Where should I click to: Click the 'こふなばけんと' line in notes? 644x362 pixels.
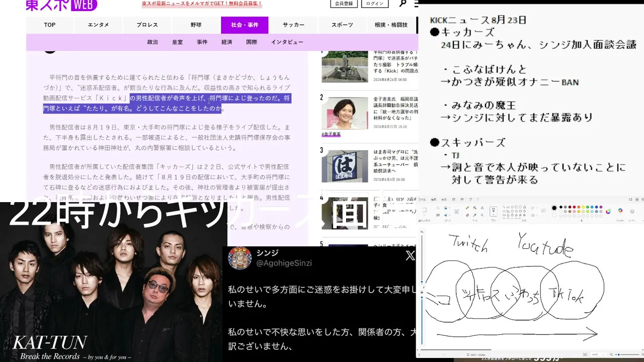485,70
